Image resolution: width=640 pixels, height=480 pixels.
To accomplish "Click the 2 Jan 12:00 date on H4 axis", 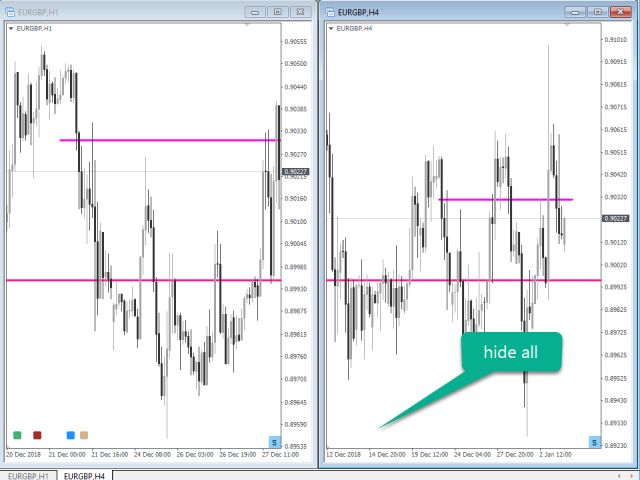I will (x=556, y=455).
